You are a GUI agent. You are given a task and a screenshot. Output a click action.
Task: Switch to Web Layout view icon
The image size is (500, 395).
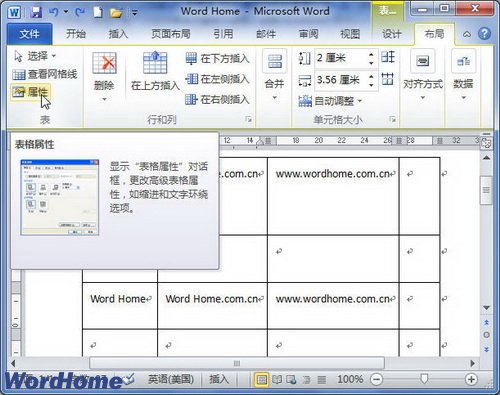(x=292, y=379)
